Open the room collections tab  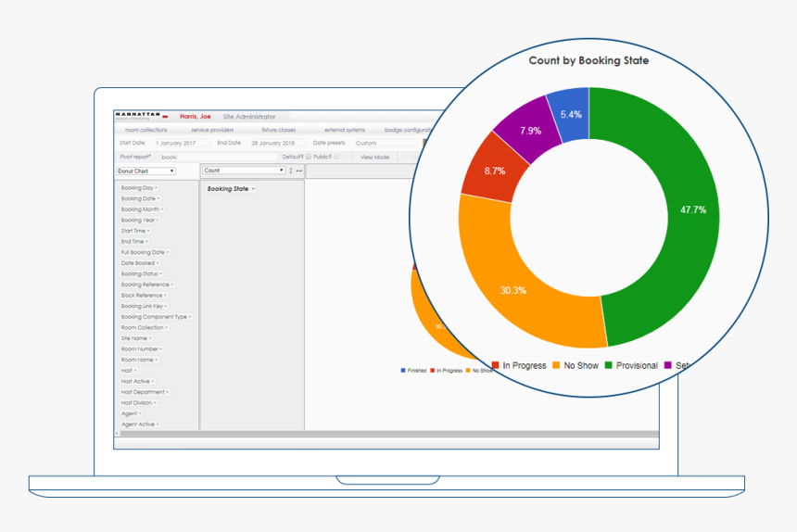145,130
